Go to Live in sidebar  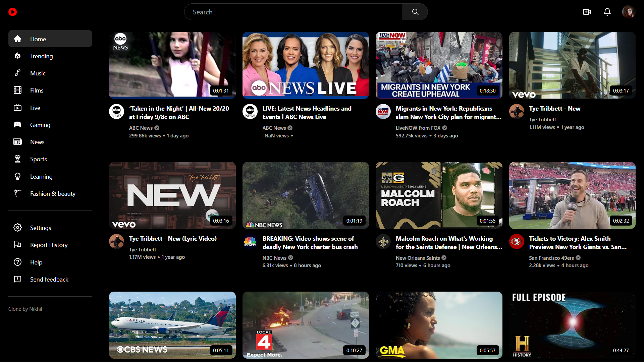click(x=35, y=108)
